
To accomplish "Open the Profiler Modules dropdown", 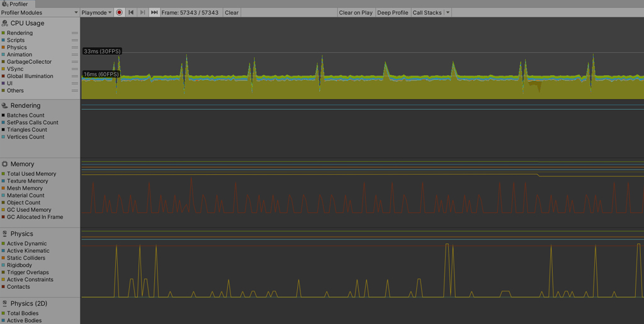I will 40,13.
